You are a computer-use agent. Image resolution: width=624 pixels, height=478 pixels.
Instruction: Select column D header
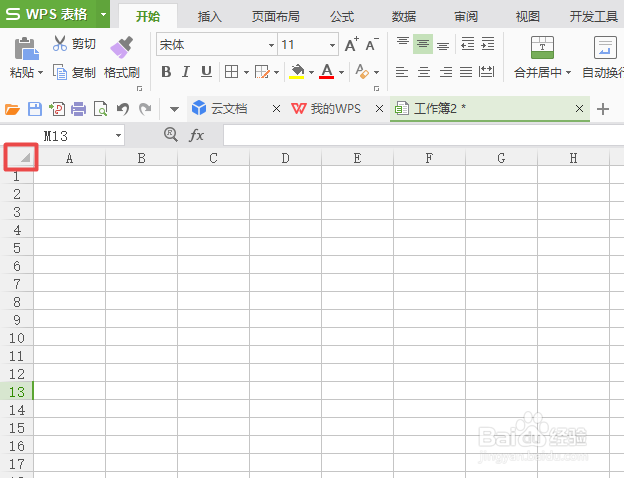click(x=285, y=158)
